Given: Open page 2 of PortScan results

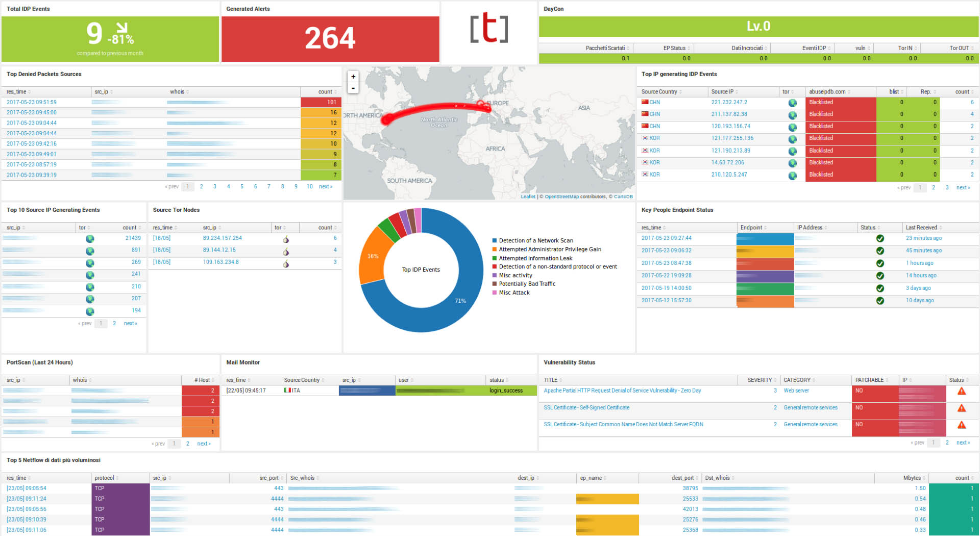Looking at the screenshot, I should click(x=188, y=444).
